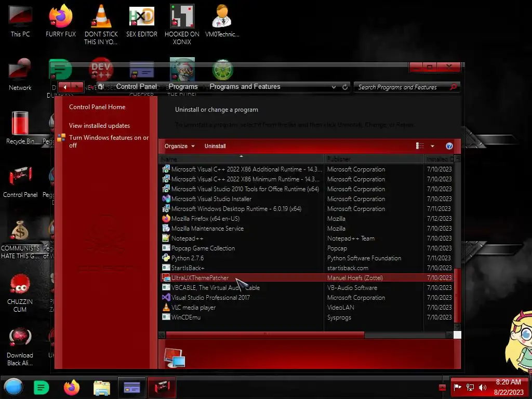Click the search magnifier icon
532x399 pixels.
click(453, 87)
